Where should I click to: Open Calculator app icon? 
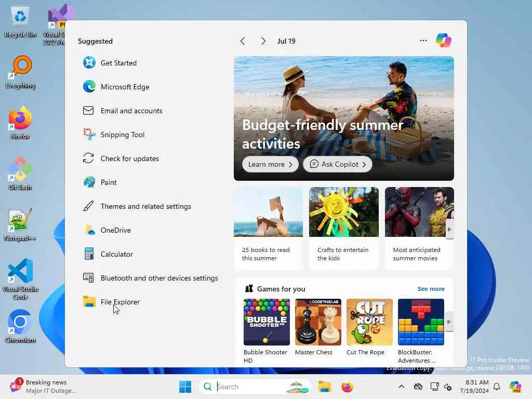click(89, 254)
